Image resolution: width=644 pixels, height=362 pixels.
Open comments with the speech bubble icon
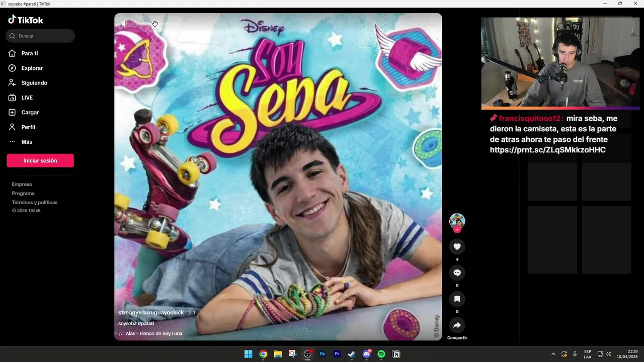[457, 273]
